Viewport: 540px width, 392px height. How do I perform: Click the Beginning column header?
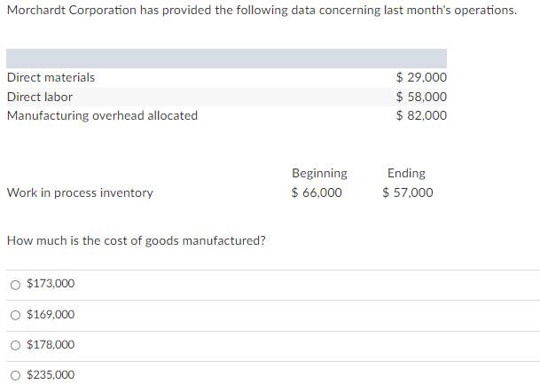pos(319,173)
